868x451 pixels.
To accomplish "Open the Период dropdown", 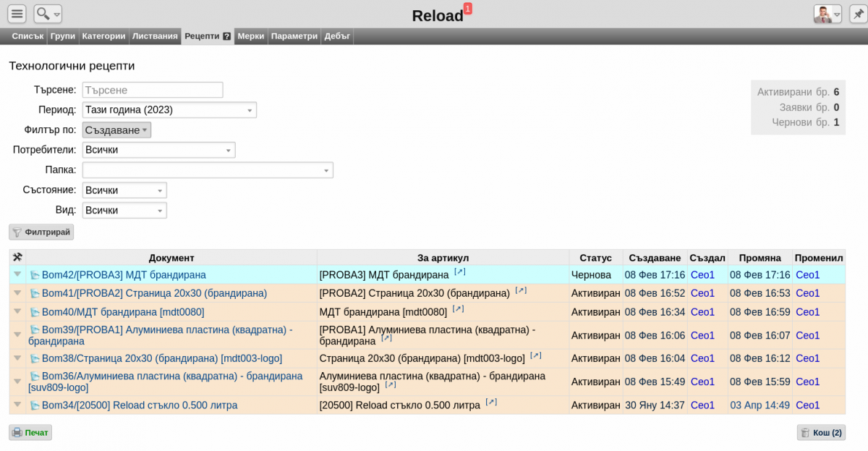I will (x=169, y=110).
